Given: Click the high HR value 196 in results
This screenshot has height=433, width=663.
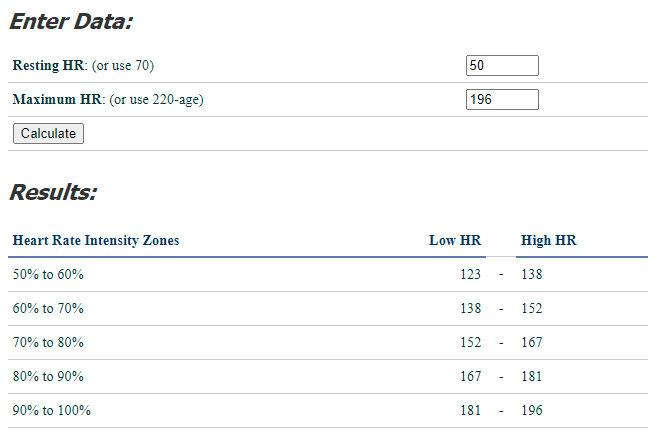Looking at the screenshot, I should (x=532, y=410).
